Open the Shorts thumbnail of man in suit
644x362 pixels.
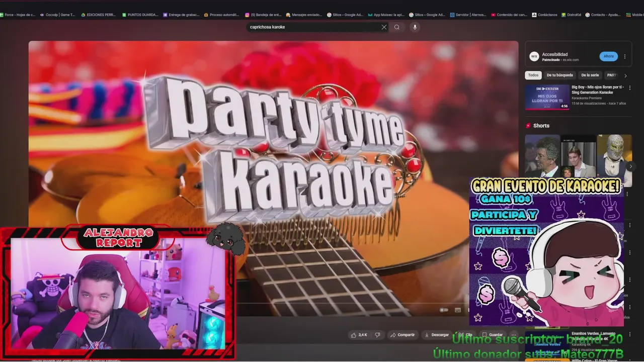click(x=579, y=156)
